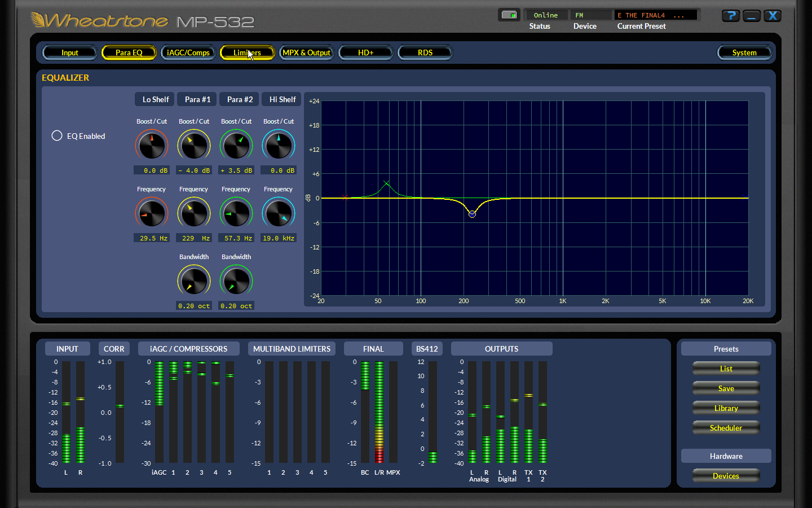
Task: Click the Para #1 Bandwidth knob
Action: coord(194,281)
